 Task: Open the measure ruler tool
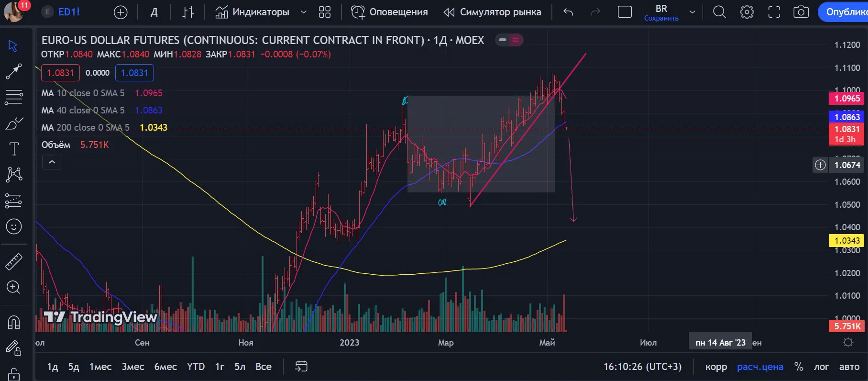tap(13, 262)
